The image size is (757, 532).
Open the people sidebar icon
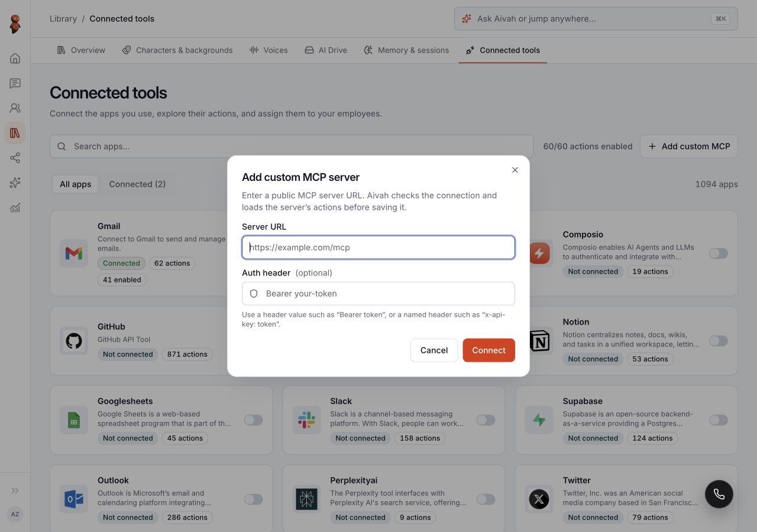tap(15, 108)
